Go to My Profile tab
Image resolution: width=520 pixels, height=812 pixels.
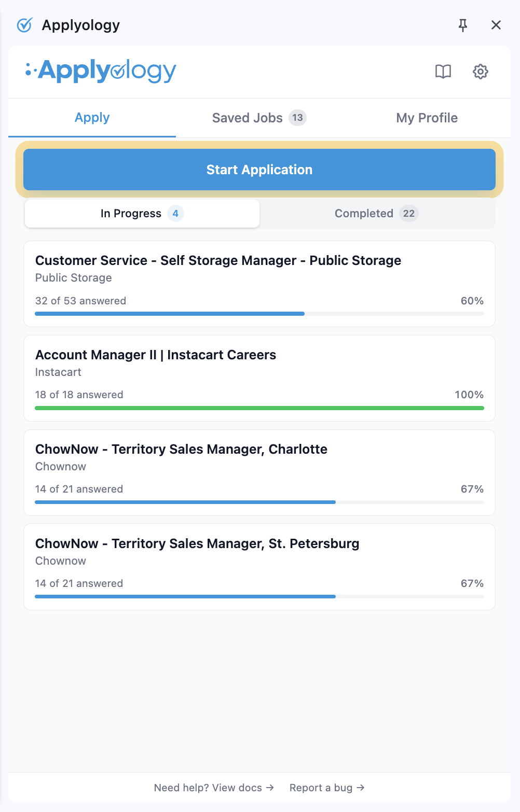pos(427,118)
